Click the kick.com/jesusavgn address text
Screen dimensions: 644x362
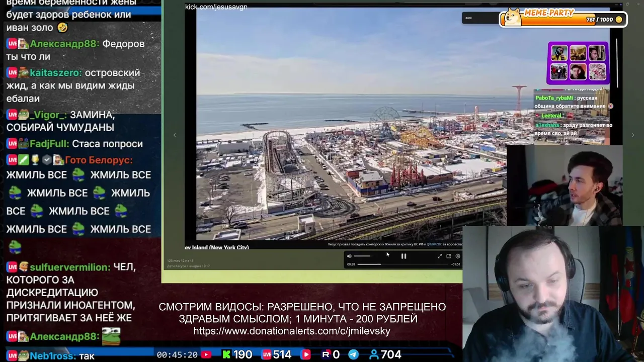coord(216,7)
